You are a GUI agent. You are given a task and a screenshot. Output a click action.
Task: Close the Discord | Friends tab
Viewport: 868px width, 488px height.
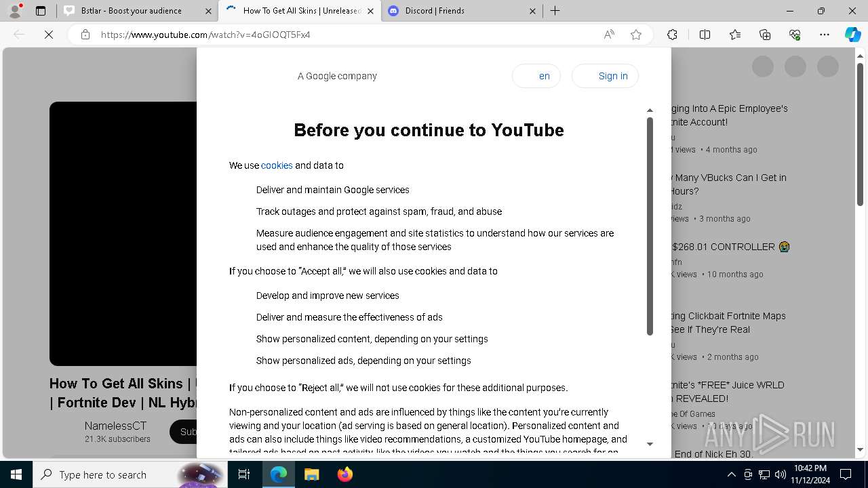tap(532, 11)
